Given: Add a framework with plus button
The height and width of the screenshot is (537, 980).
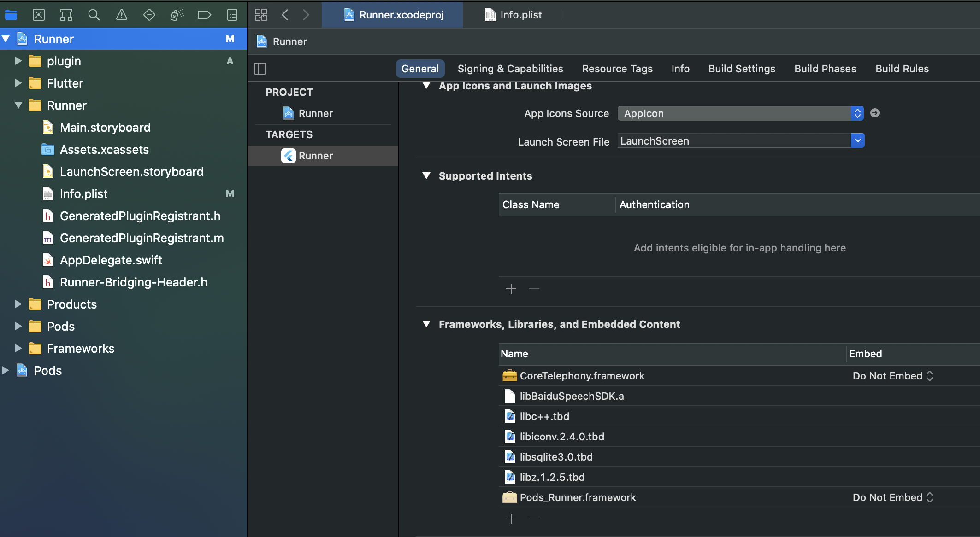Looking at the screenshot, I should tap(511, 519).
